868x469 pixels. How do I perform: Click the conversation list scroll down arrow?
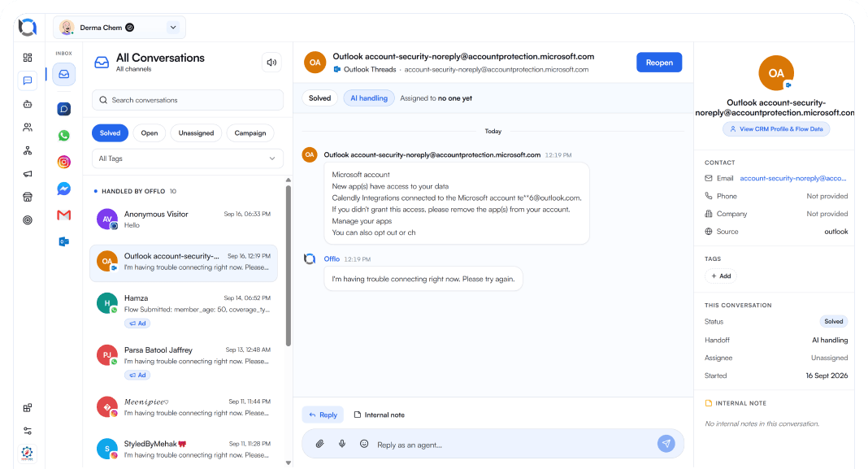coord(289,463)
